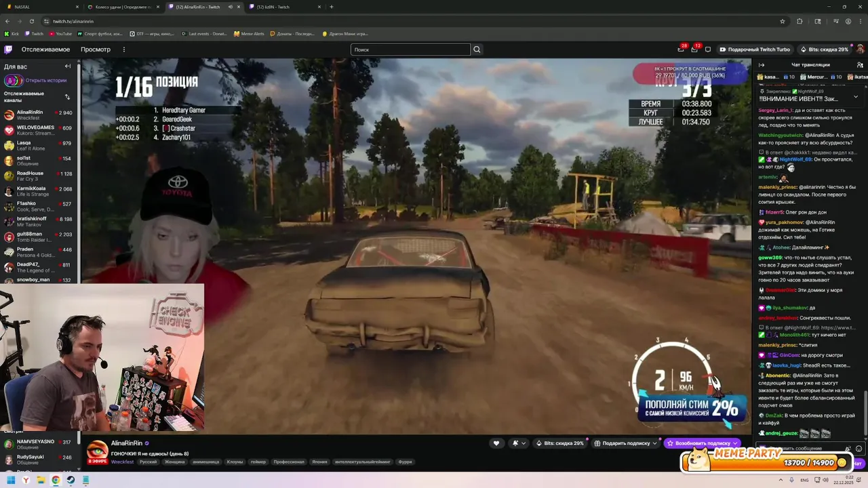Open the Chrome three-dot menu

pyautogui.click(x=861, y=21)
